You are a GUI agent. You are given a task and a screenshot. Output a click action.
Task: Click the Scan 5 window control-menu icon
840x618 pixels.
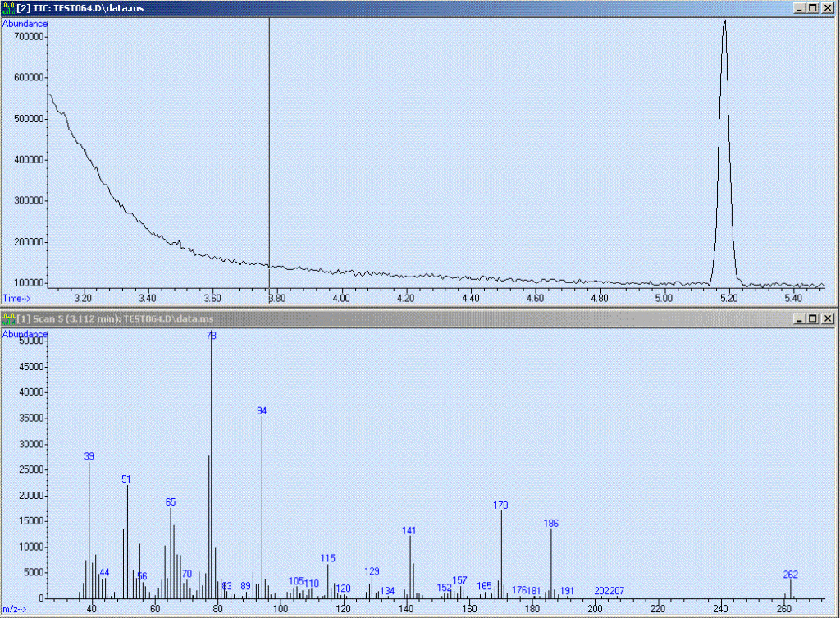coord(8,318)
